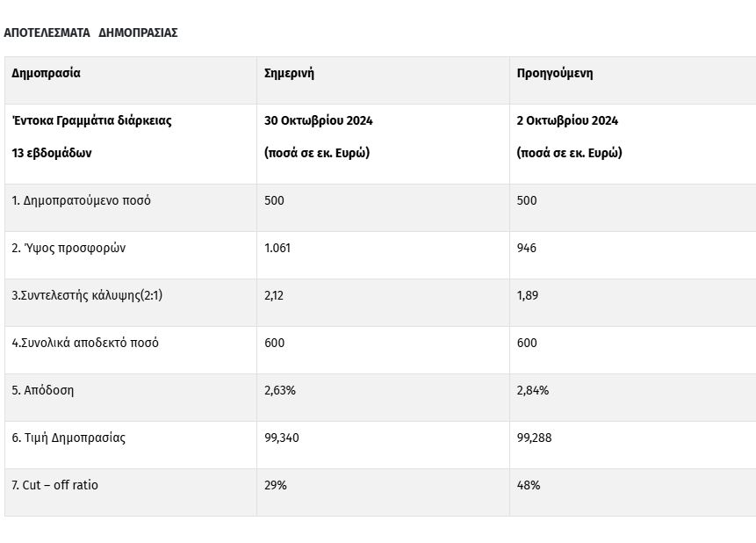Click the 2 Οκτωβρίου 2024 date
Screen dimensions: 756x543
tap(567, 120)
